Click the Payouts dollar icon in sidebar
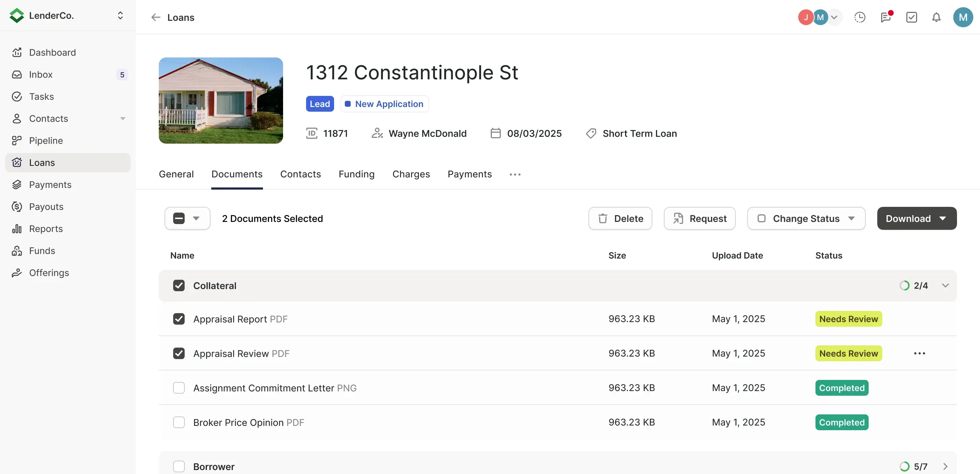 pyautogui.click(x=17, y=206)
